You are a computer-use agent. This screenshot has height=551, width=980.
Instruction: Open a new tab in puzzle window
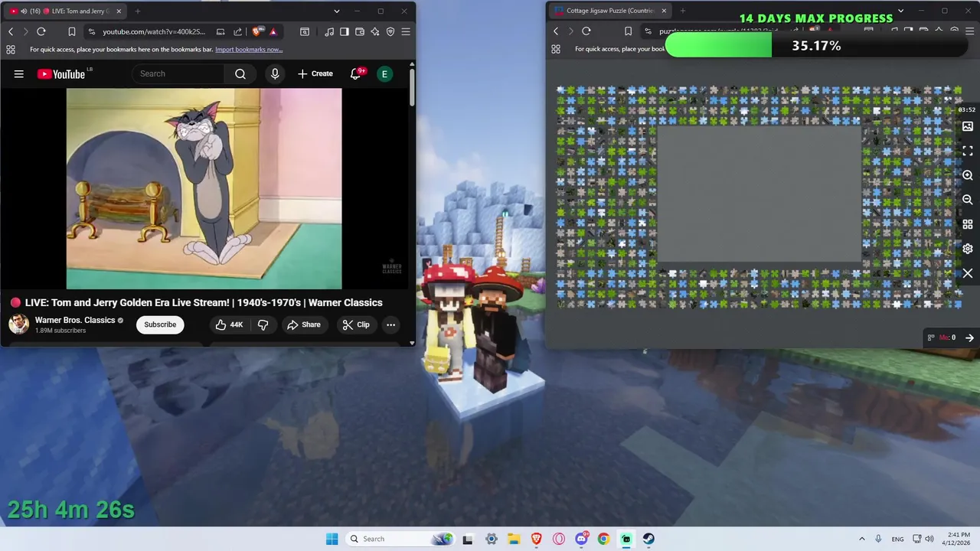(682, 11)
